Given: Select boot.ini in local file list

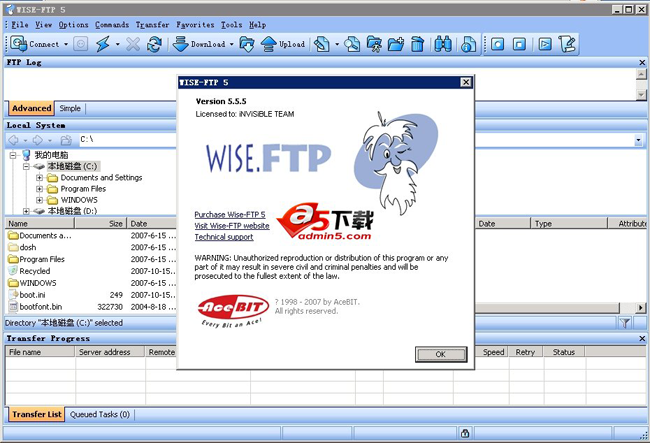Looking at the screenshot, I should pos(32,295).
